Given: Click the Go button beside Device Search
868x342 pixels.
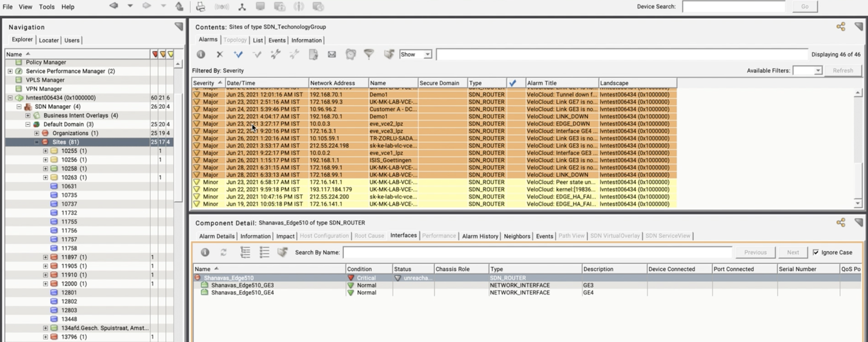Looking at the screenshot, I should click(804, 7).
